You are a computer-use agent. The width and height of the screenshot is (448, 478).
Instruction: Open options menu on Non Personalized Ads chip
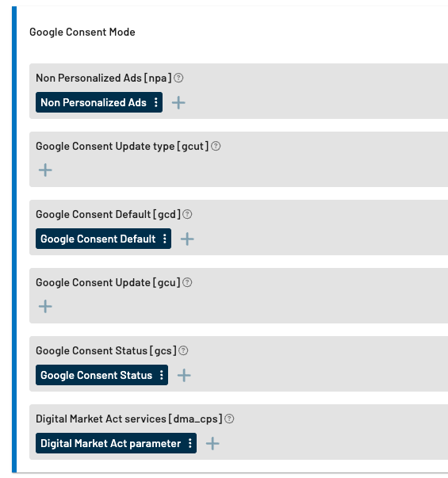pos(156,102)
